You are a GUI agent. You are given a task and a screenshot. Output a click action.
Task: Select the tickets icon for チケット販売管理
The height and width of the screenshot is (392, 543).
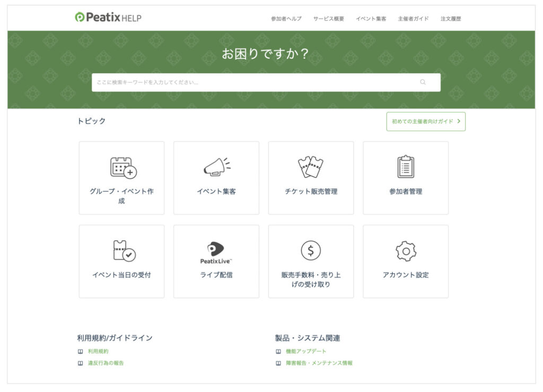click(311, 167)
